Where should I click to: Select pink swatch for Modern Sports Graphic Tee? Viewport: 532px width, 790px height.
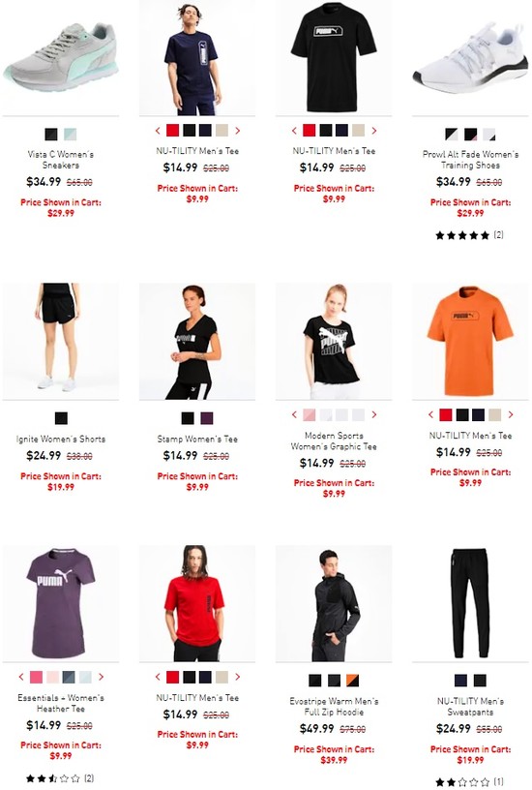tap(309, 414)
